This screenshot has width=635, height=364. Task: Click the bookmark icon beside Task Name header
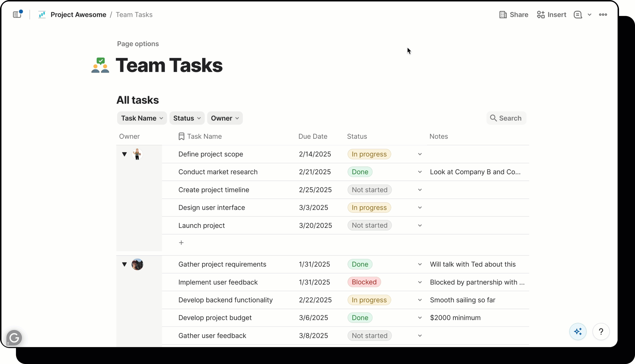(x=181, y=136)
